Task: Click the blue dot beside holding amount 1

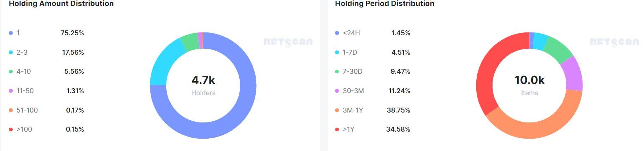Action: click(11, 33)
